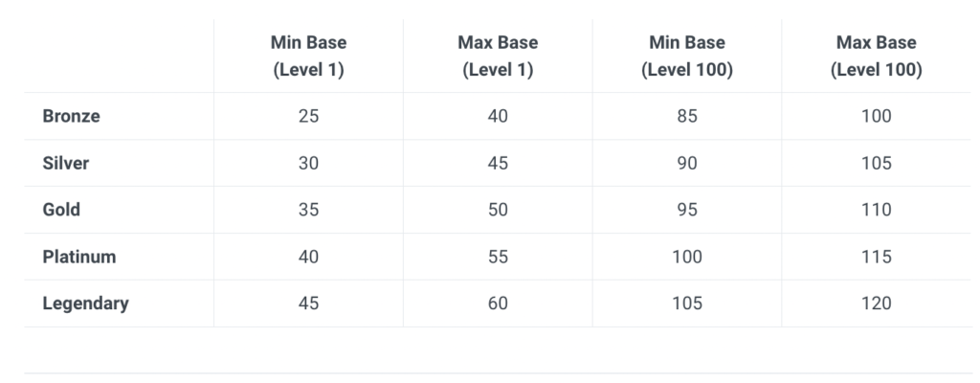980x383 pixels.
Task: Select the Max Base (Level 100) header
Action: tap(876, 56)
